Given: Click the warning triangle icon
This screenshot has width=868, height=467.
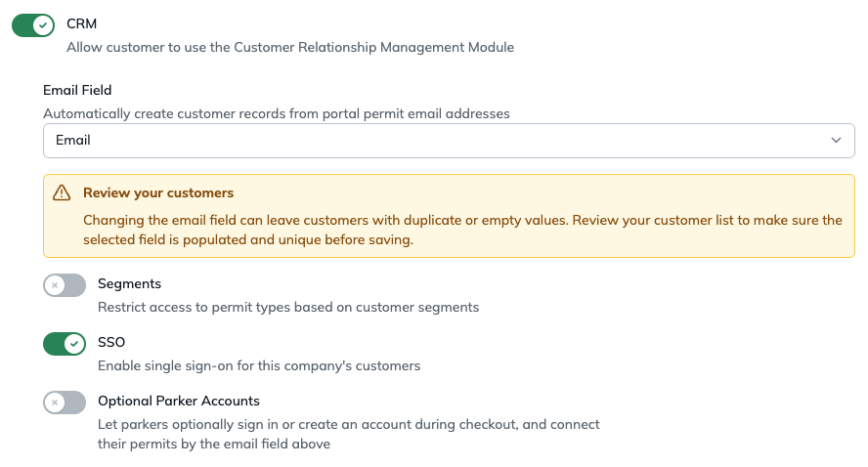Looking at the screenshot, I should pyautogui.click(x=62, y=193).
